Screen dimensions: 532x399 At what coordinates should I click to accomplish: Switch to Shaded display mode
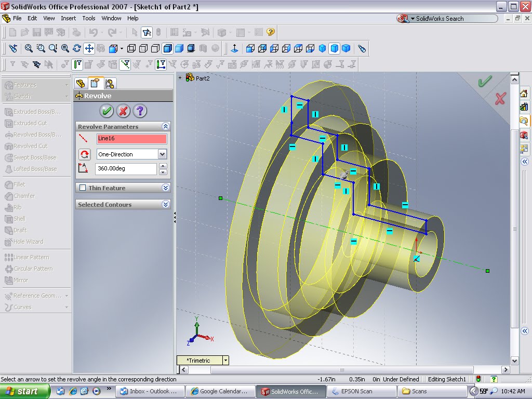click(x=179, y=48)
